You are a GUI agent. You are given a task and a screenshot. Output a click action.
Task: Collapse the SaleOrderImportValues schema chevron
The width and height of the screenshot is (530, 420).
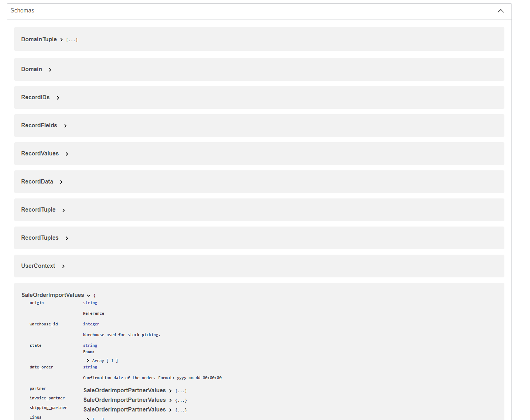[89, 296]
